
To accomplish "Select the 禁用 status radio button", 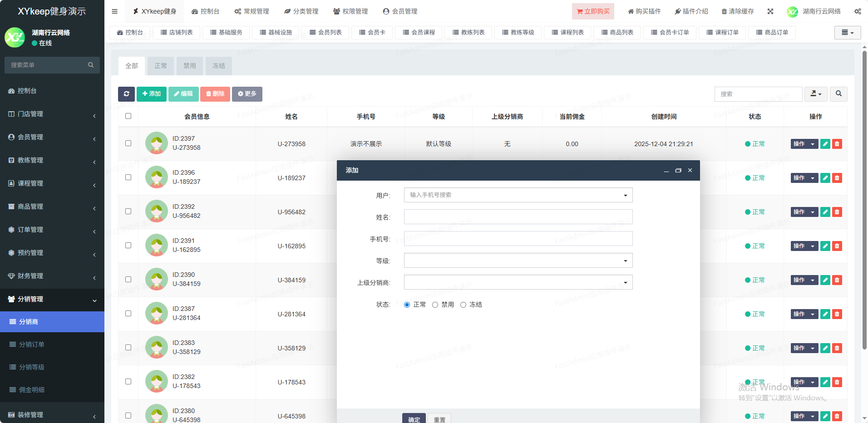I will [435, 305].
